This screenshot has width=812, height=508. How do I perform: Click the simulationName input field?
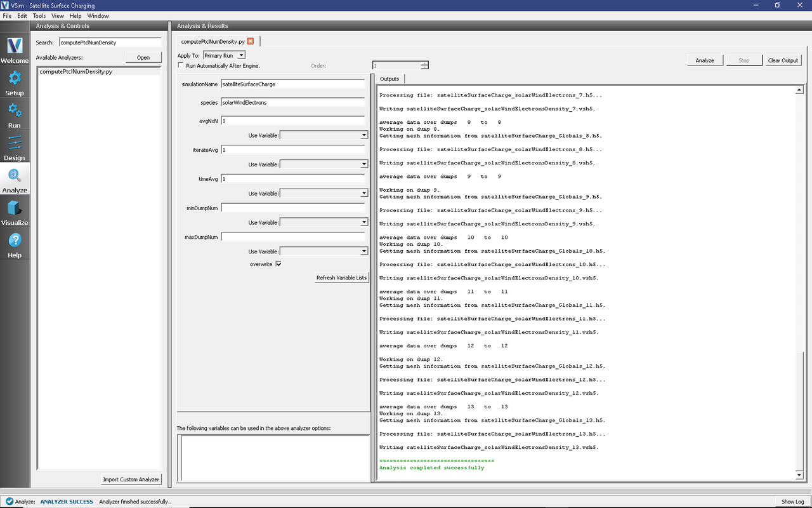click(x=292, y=84)
